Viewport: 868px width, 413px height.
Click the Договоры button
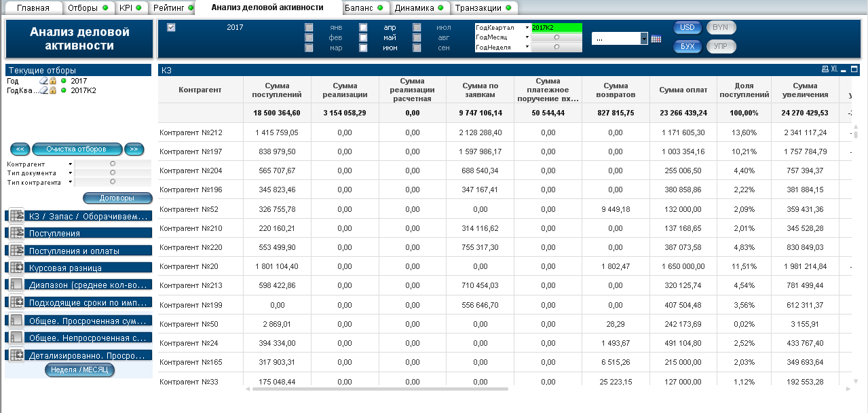click(117, 198)
